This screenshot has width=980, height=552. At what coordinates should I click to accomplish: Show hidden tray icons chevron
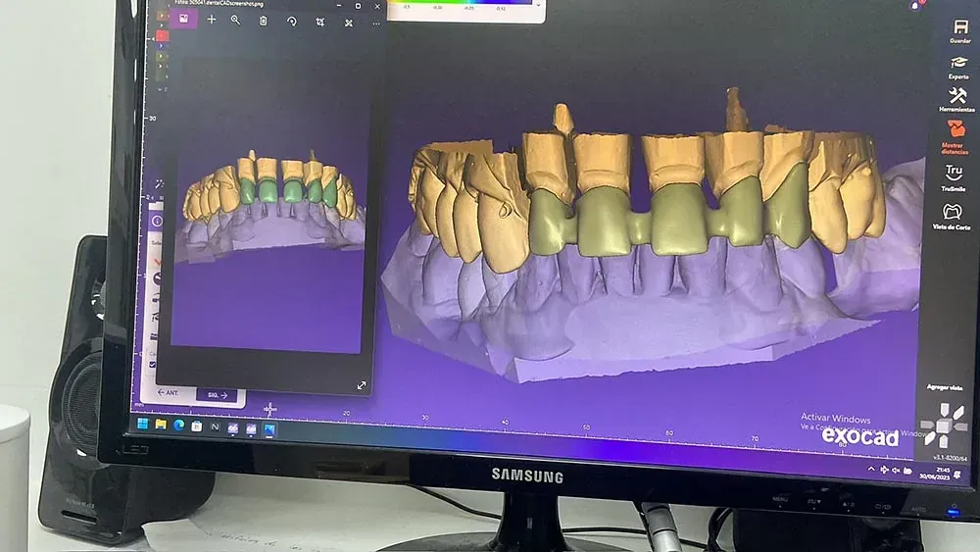(x=870, y=469)
